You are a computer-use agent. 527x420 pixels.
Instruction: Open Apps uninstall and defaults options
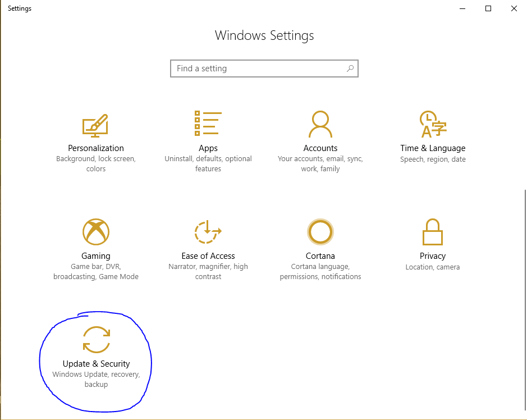208,163
